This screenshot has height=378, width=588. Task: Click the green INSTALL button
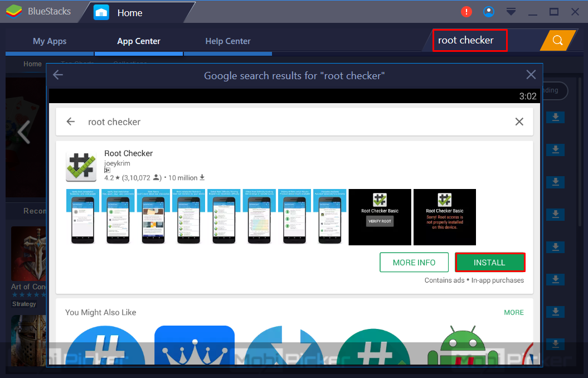[x=490, y=262]
